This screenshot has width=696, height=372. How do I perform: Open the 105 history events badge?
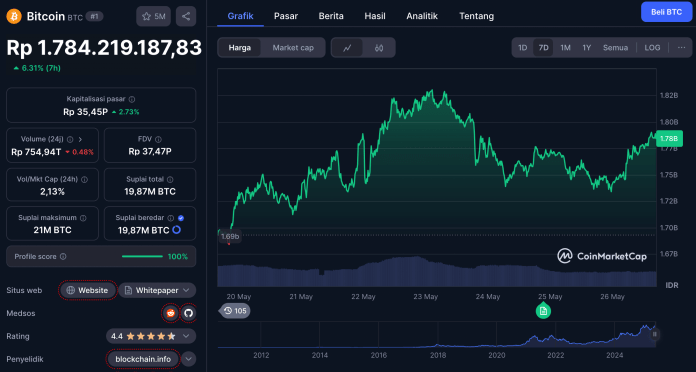(x=235, y=311)
